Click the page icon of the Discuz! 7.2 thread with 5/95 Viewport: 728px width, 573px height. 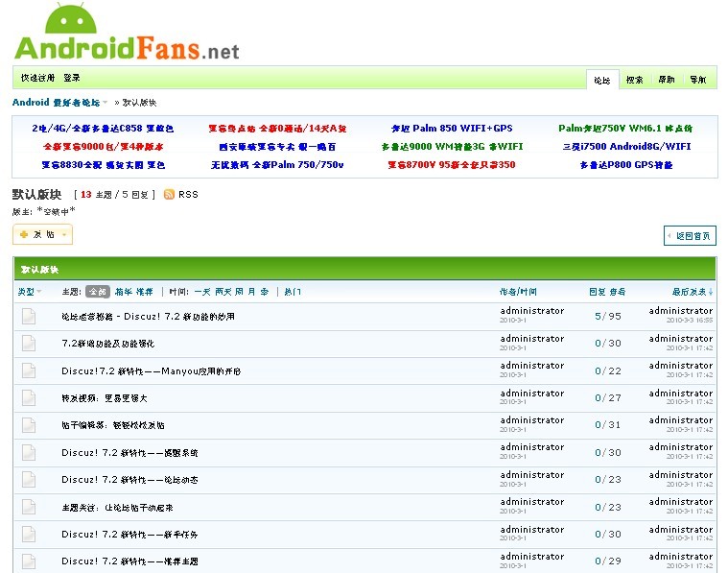click(x=29, y=316)
